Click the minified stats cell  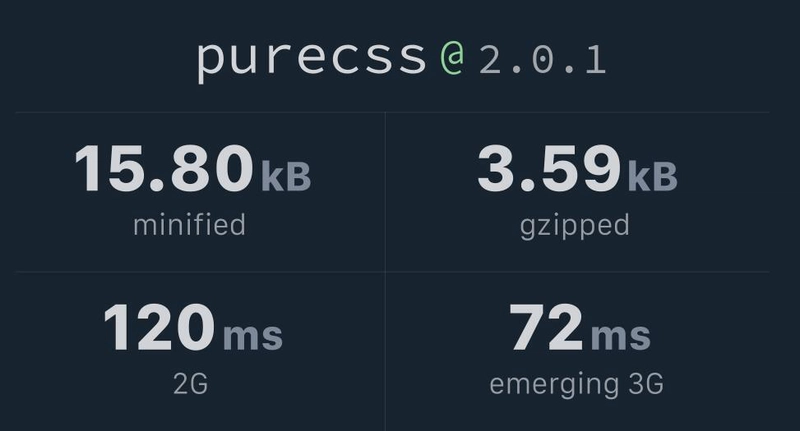click(x=200, y=192)
